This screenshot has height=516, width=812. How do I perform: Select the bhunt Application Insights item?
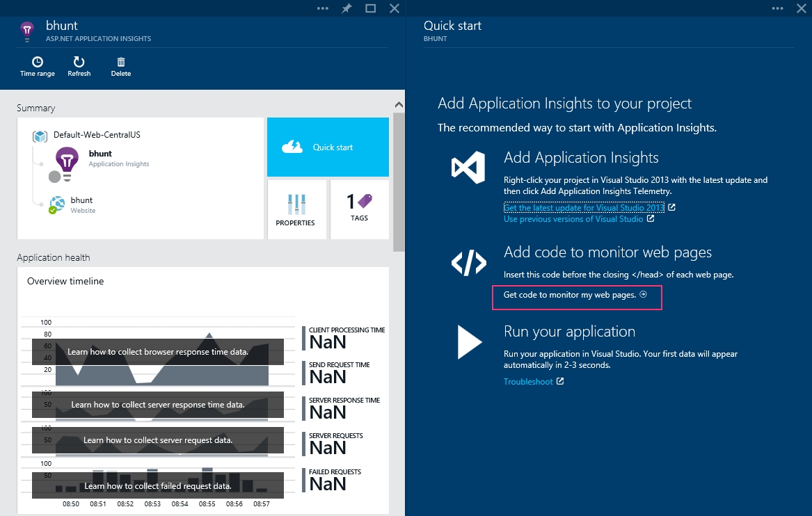point(100,154)
